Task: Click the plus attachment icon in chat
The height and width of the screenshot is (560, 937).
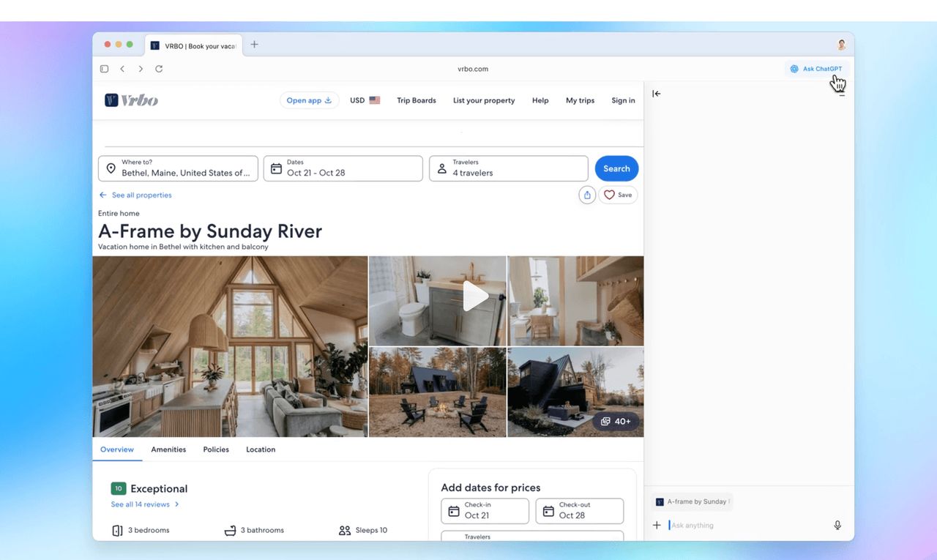Action: [x=657, y=525]
